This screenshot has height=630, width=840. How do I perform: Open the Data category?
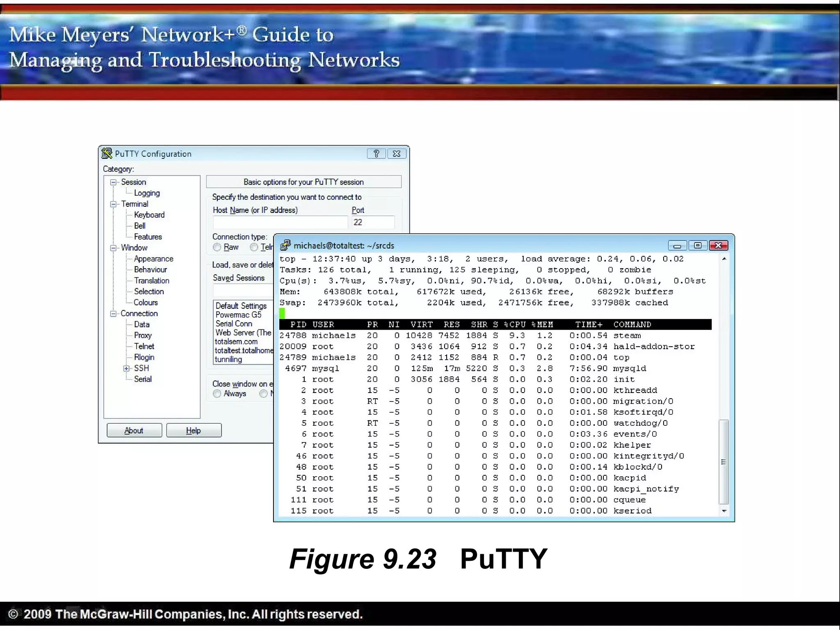[142, 324]
